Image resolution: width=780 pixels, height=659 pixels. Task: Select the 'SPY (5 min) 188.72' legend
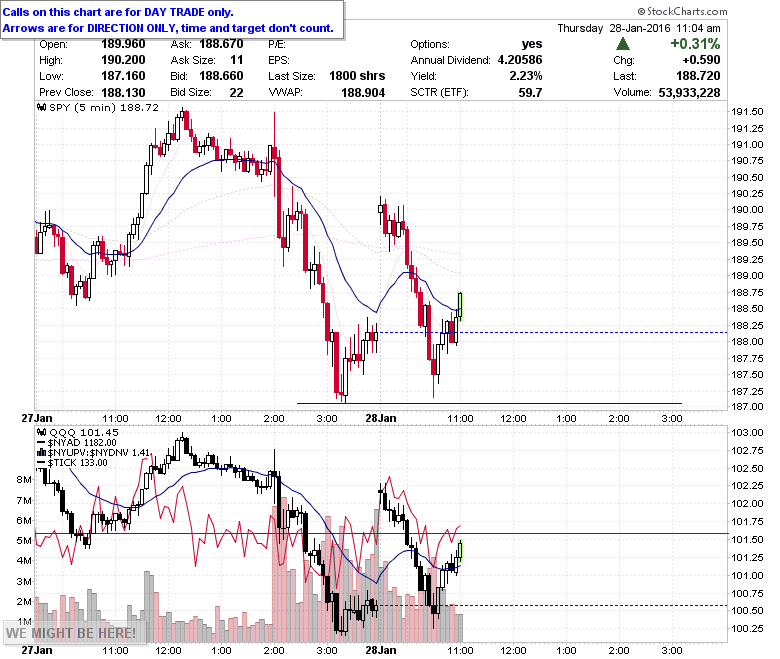click(x=104, y=107)
